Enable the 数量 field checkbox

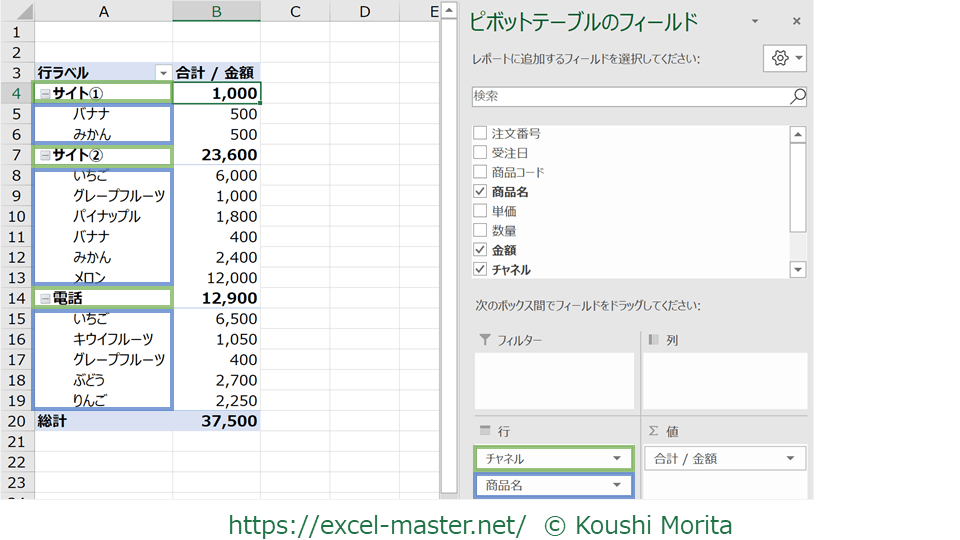coord(480,231)
